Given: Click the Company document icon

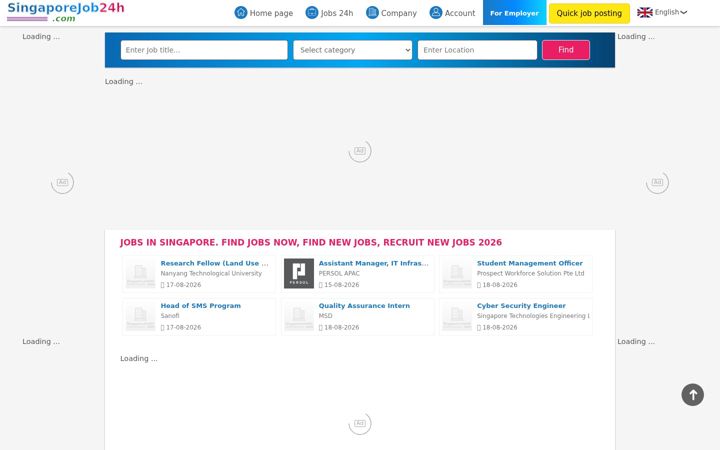Looking at the screenshot, I should click(372, 12).
